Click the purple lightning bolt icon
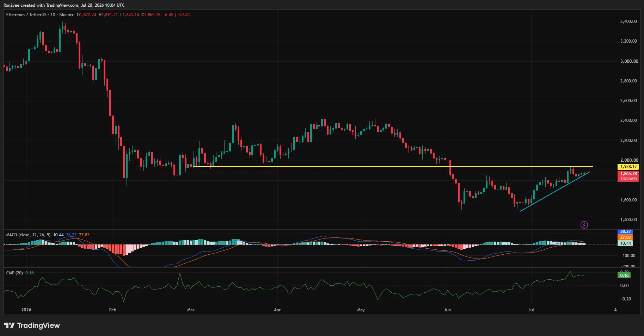Image resolution: width=644 pixels, height=336 pixels. pos(584,225)
